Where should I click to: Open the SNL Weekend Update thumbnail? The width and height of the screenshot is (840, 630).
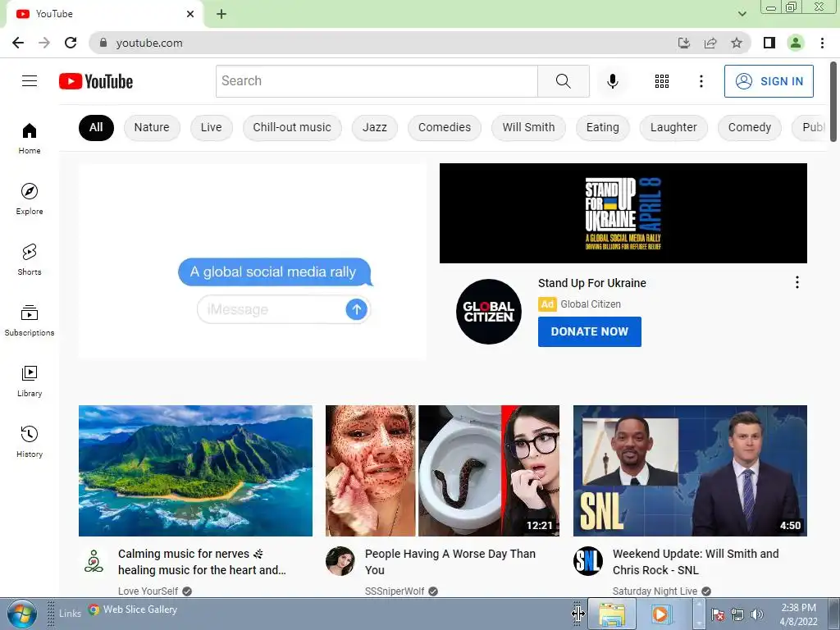tap(690, 470)
